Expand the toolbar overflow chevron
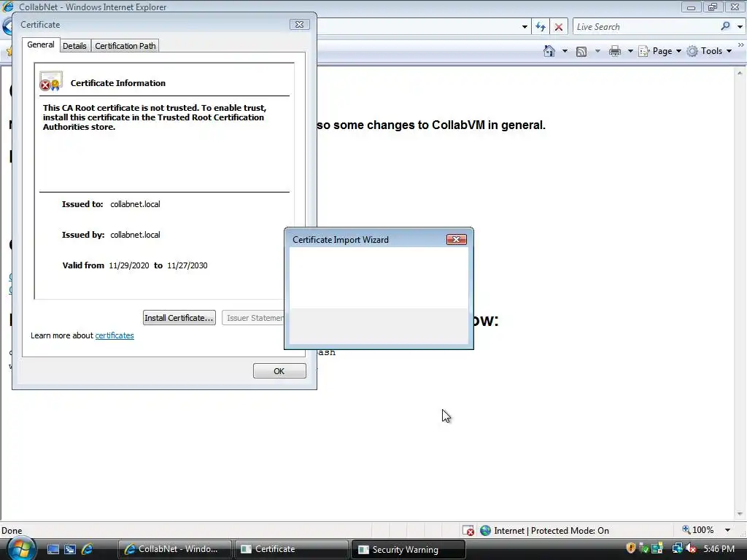The width and height of the screenshot is (747, 560). (741, 44)
